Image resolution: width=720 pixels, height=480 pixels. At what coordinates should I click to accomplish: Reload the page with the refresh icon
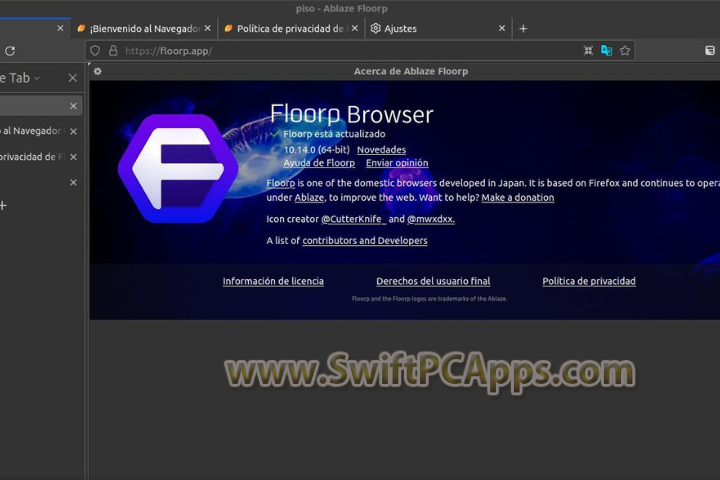[x=10, y=51]
